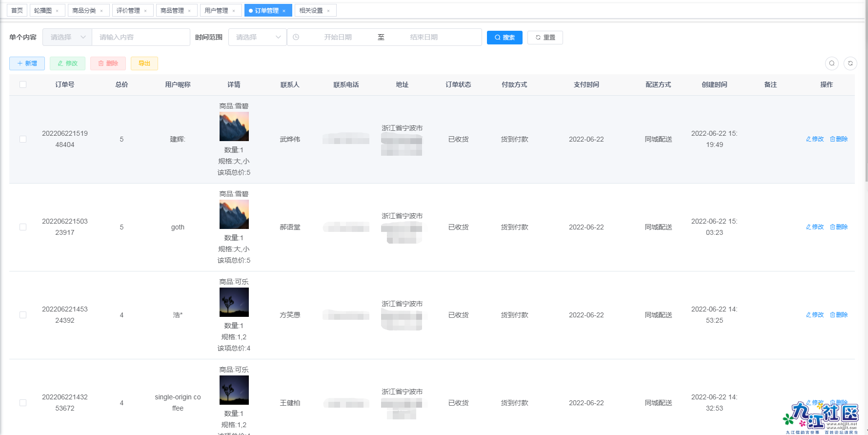Edit the order for 郝语堂
Viewport: 868px width, 435px height.
(x=815, y=227)
